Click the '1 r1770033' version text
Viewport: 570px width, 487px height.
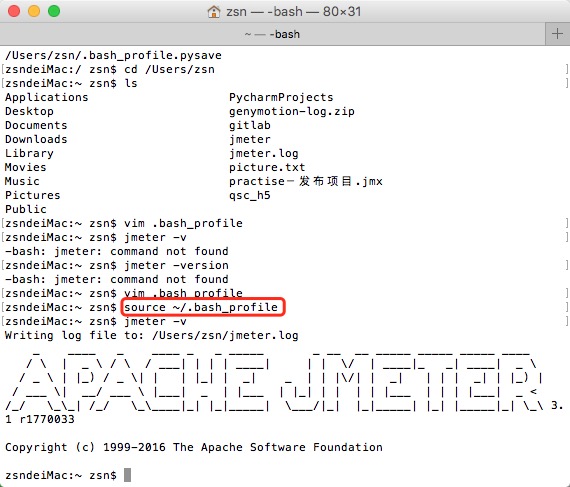coord(40,419)
